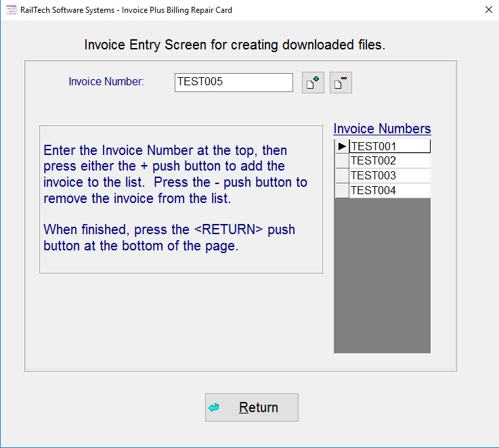Click the TEST004 invoice row
Viewport: 499px width, 448px height.
[389, 191]
